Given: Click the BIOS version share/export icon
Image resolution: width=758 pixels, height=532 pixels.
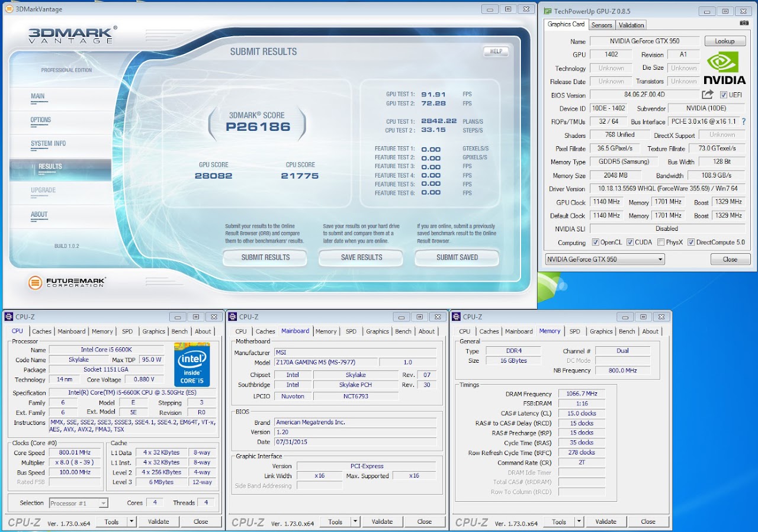Looking at the screenshot, I should pyautogui.click(x=708, y=95).
